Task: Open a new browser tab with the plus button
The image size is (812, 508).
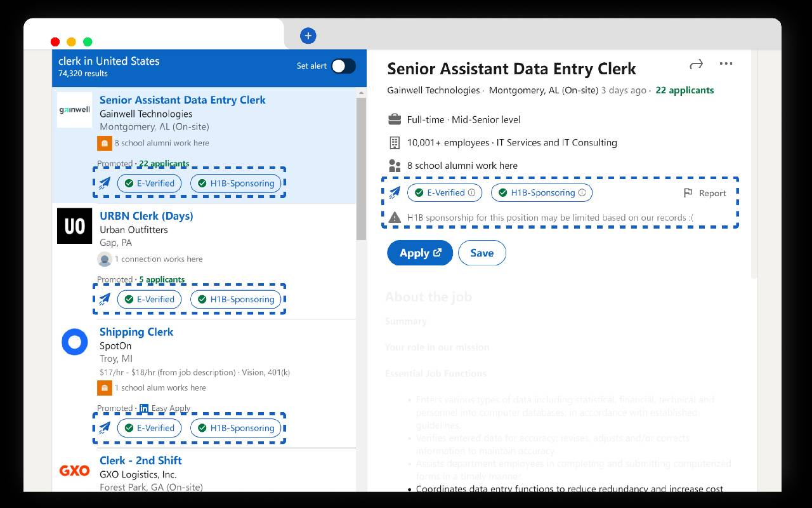Action: pyautogui.click(x=308, y=36)
